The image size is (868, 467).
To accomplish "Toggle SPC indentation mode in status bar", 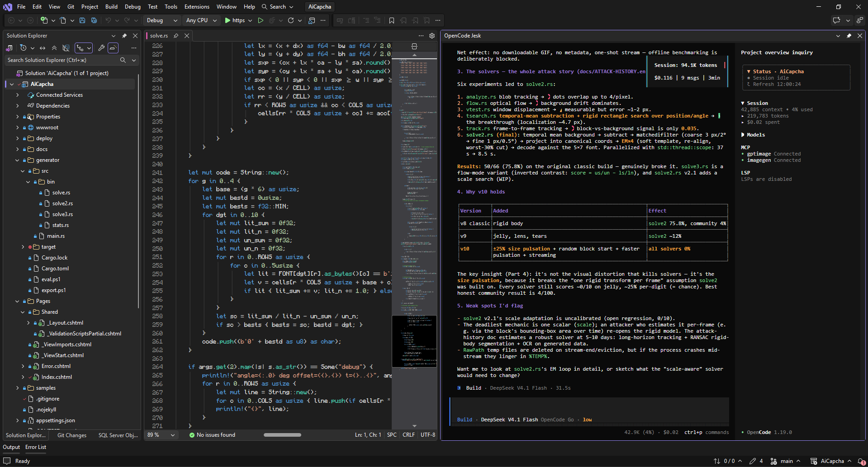I will coord(392,435).
